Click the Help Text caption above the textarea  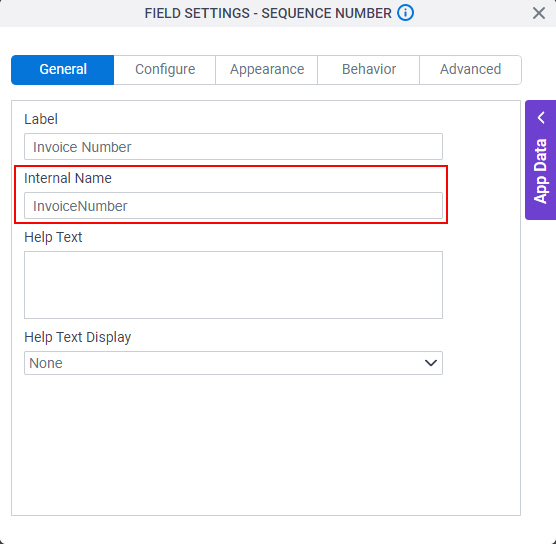(x=53, y=237)
